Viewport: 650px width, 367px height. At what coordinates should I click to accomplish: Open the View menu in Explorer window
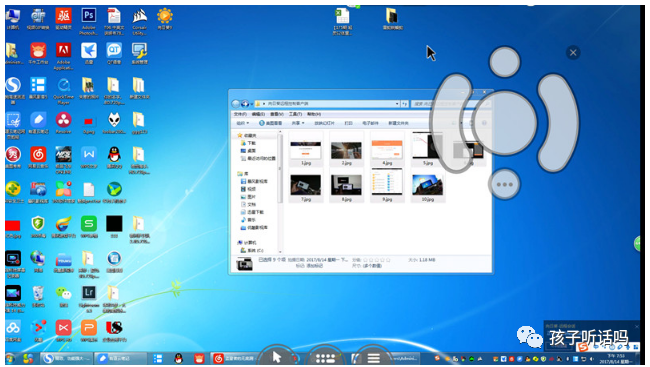276,114
